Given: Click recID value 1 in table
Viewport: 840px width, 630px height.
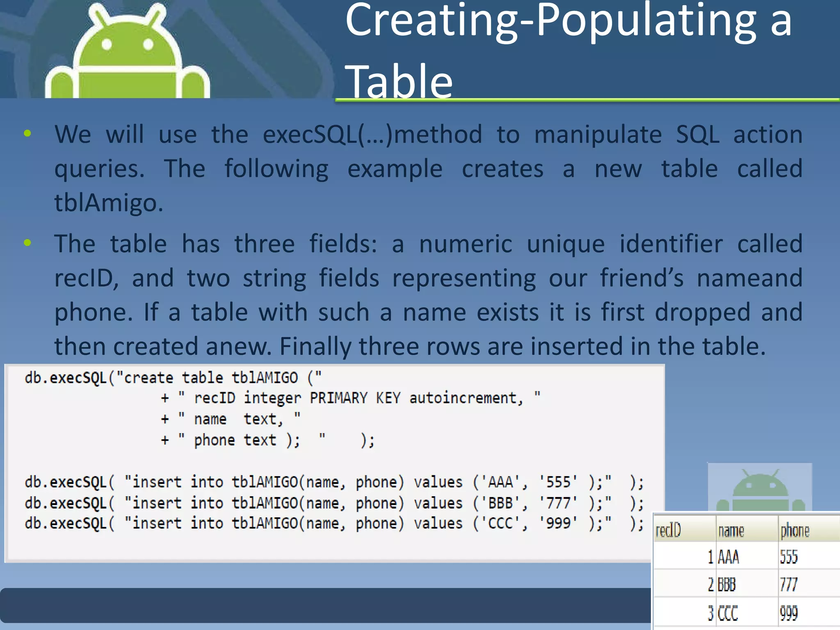Looking at the screenshot, I should click(x=711, y=557).
